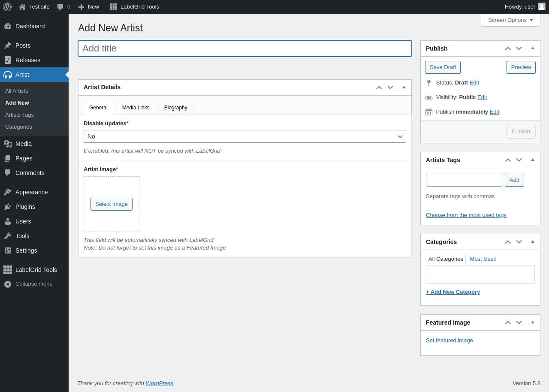Click the Releases music note icon
Viewport: 549px width, 392px height.
coord(8,60)
